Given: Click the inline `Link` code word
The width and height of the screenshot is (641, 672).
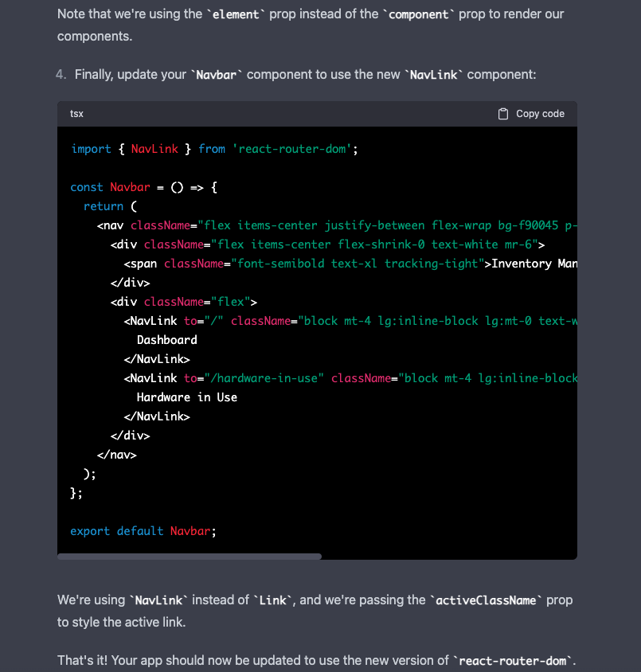Looking at the screenshot, I should coord(272,601).
